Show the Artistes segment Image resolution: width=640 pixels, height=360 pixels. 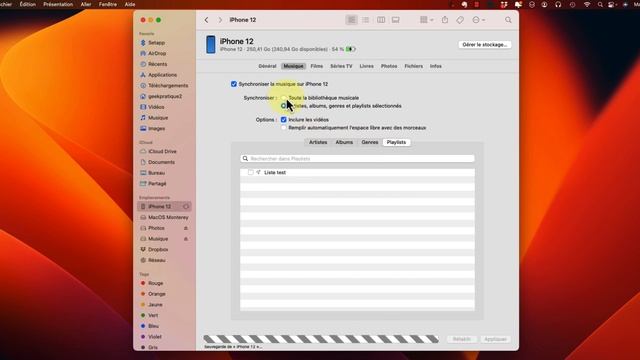point(318,142)
